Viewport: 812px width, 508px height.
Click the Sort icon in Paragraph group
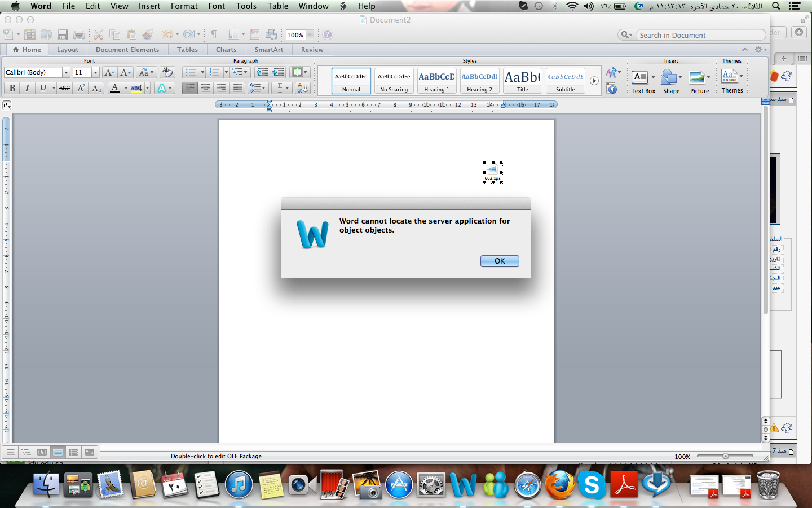tap(302, 88)
